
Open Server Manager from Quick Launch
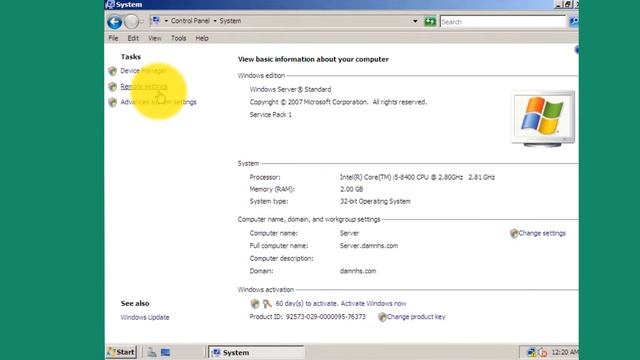point(152,352)
